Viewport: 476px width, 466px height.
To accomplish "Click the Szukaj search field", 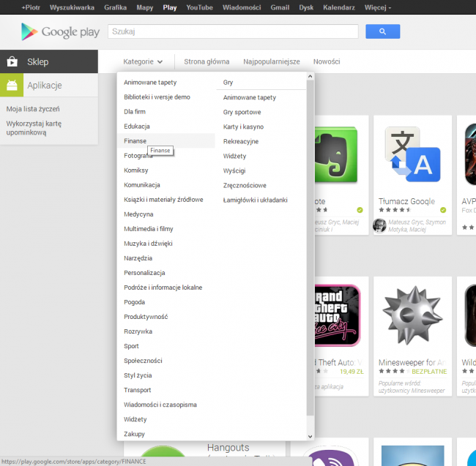I will [x=233, y=31].
